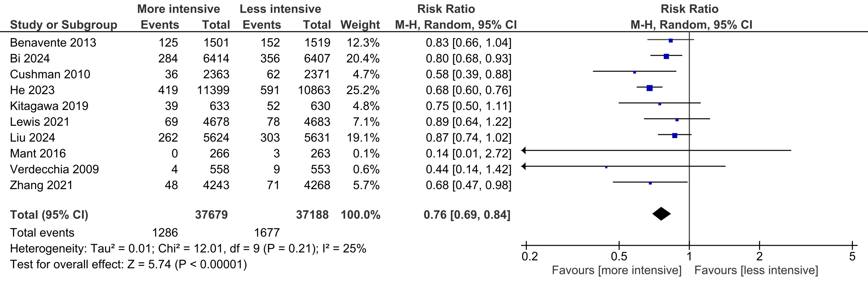Click the Test for overall effect line

tap(128, 264)
